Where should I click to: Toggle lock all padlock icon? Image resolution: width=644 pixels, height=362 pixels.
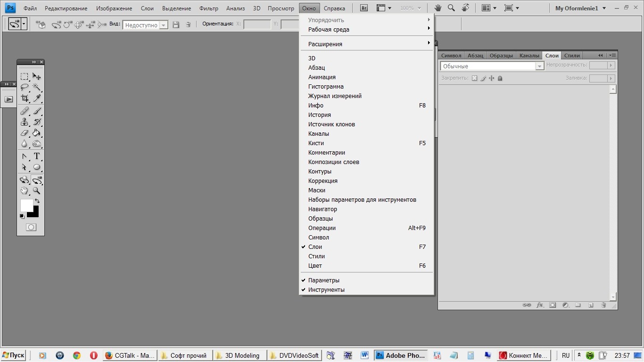tap(500, 78)
